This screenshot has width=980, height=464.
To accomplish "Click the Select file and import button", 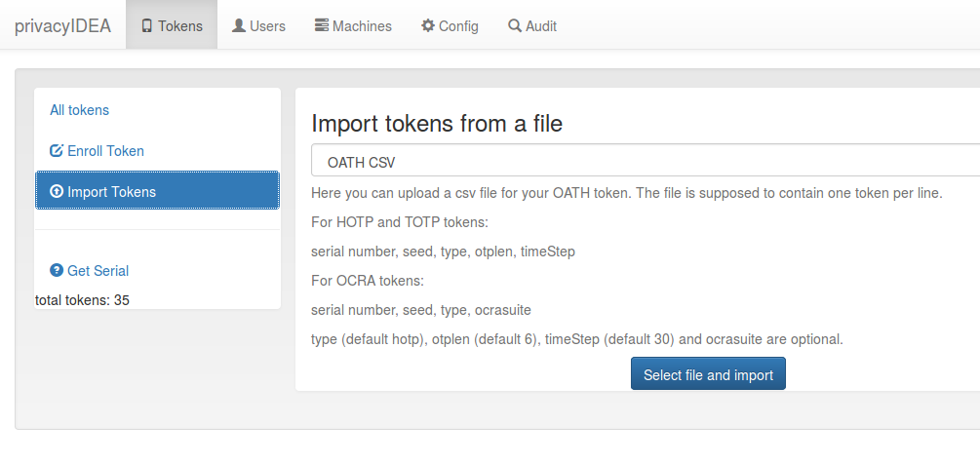I will click(x=708, y=373).
